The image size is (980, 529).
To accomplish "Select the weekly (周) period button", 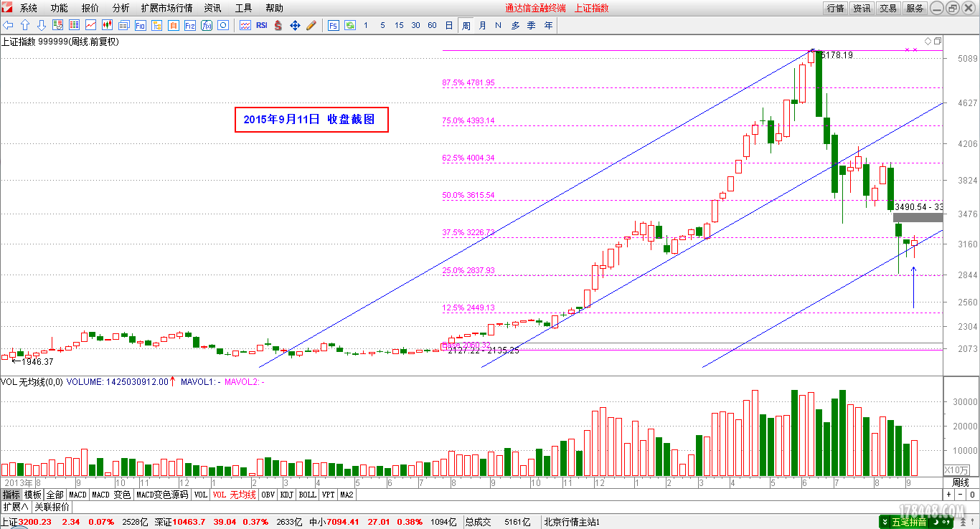I will coord(466,25).
